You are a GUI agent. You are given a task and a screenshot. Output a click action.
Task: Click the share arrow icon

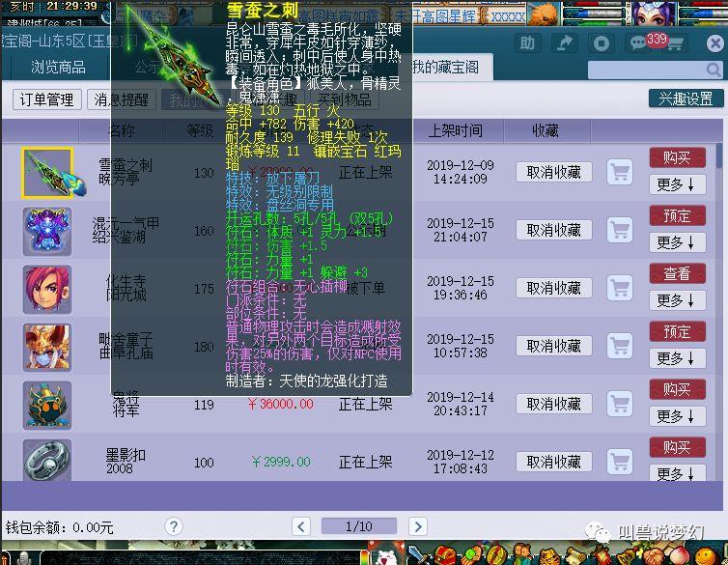[x=564, y=43]
